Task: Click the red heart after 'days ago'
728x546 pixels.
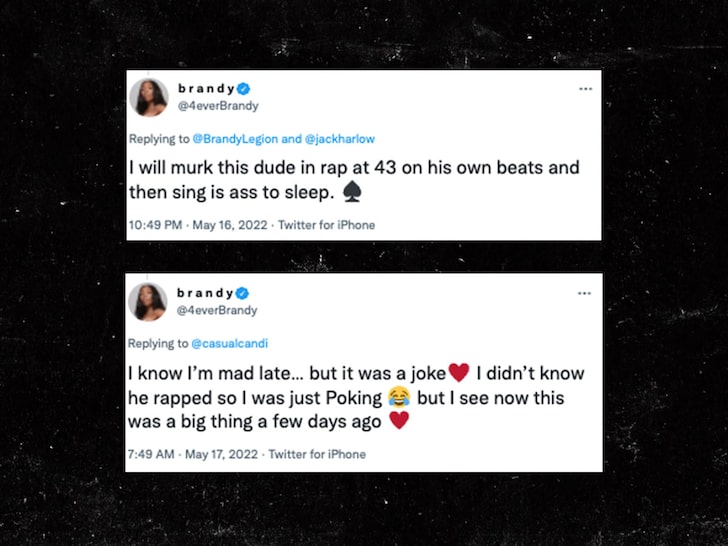Action: 399,420
